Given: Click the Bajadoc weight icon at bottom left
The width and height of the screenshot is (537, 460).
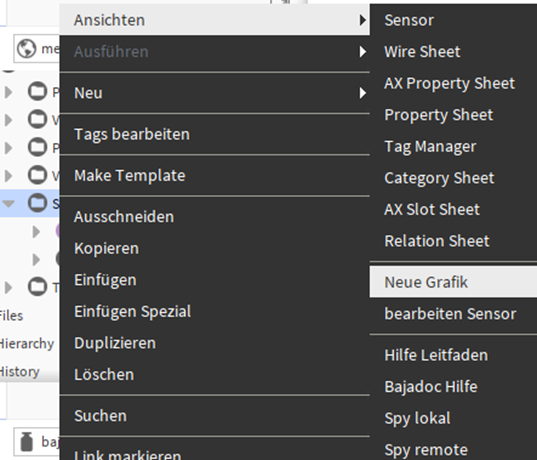Looking at the screenshot, I should pos(26,442).
